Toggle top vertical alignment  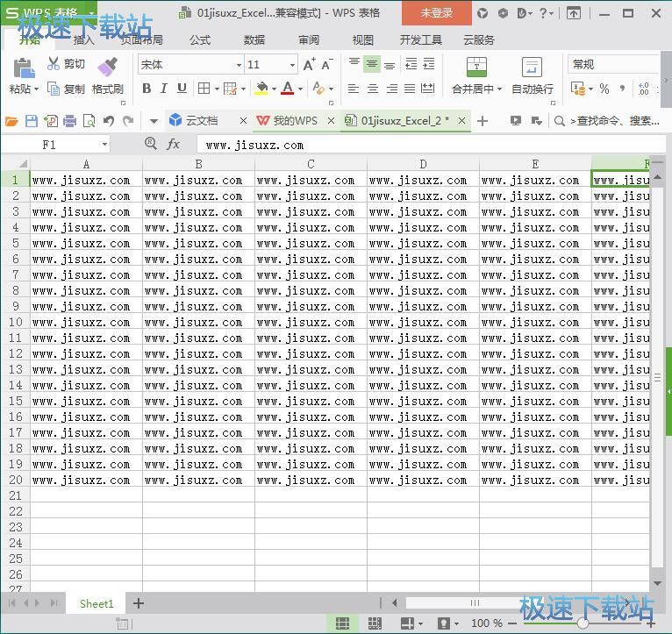coord(354,64)
